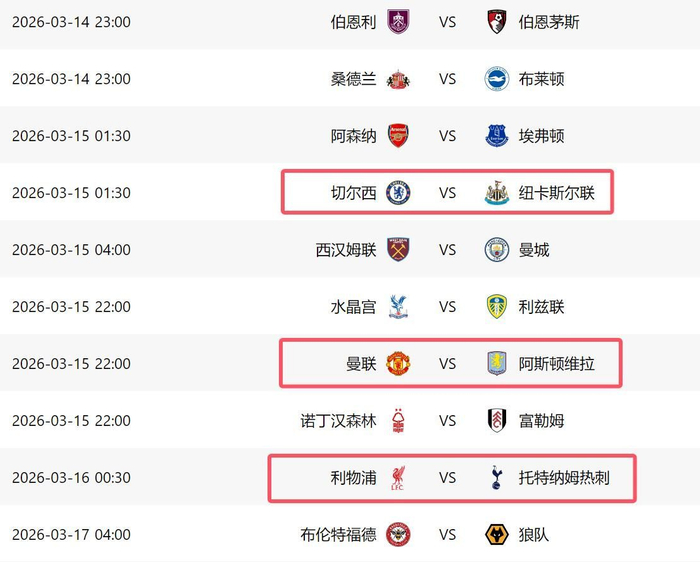
Task: Click the Burnley club crest
Action: 398,22
